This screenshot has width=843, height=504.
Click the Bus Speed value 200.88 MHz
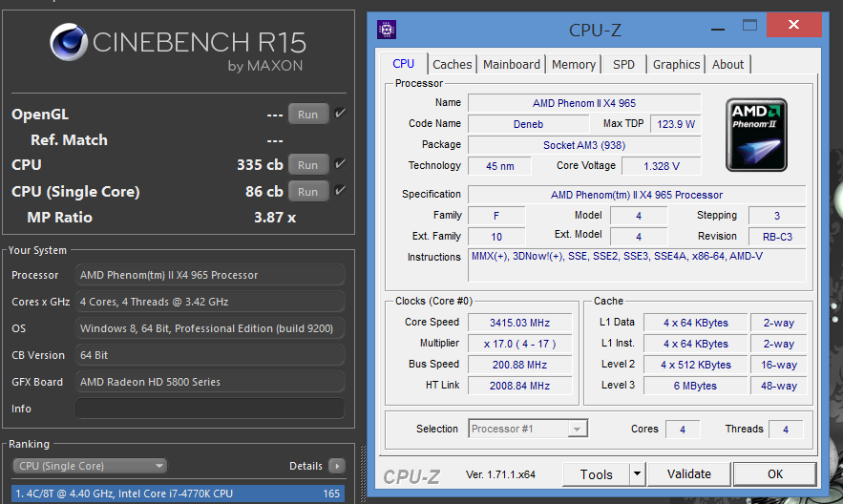coord(520,365)
